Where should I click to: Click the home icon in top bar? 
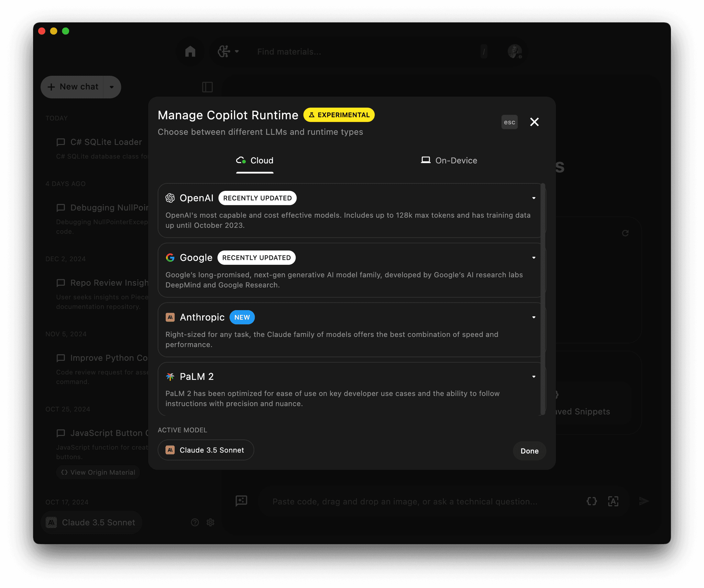[x=190, y=52]
